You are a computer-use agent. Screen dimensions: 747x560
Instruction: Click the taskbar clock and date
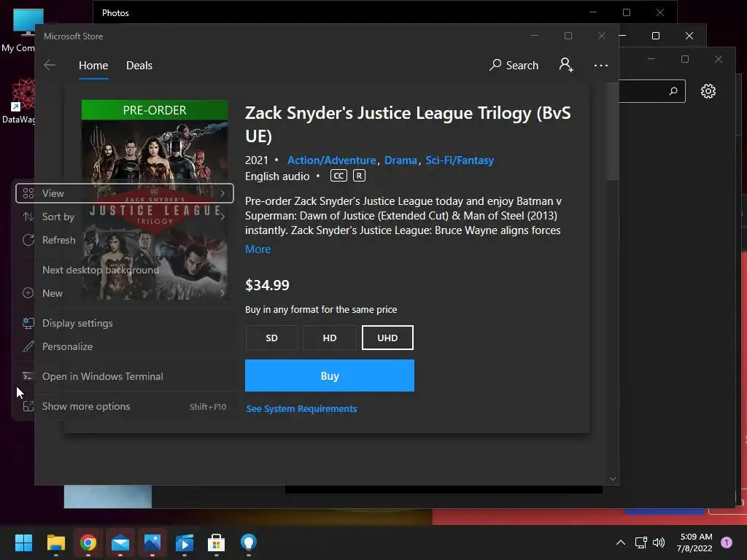point(694,542)
